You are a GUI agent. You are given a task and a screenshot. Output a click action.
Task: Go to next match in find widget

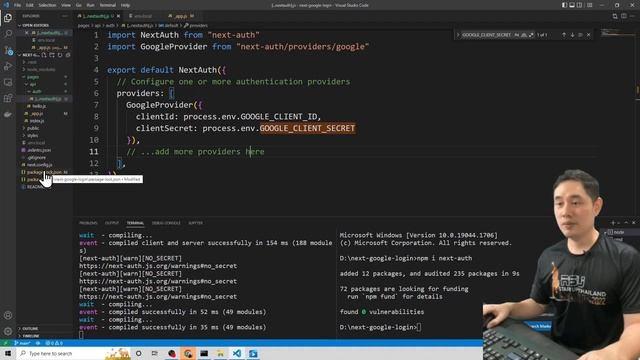pos(572,35)
